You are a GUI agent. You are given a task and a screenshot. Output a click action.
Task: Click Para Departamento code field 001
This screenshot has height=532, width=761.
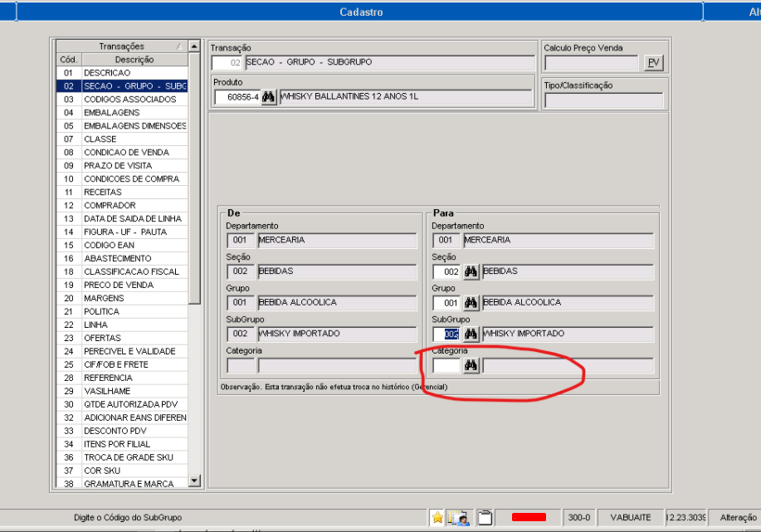(446, 241)
